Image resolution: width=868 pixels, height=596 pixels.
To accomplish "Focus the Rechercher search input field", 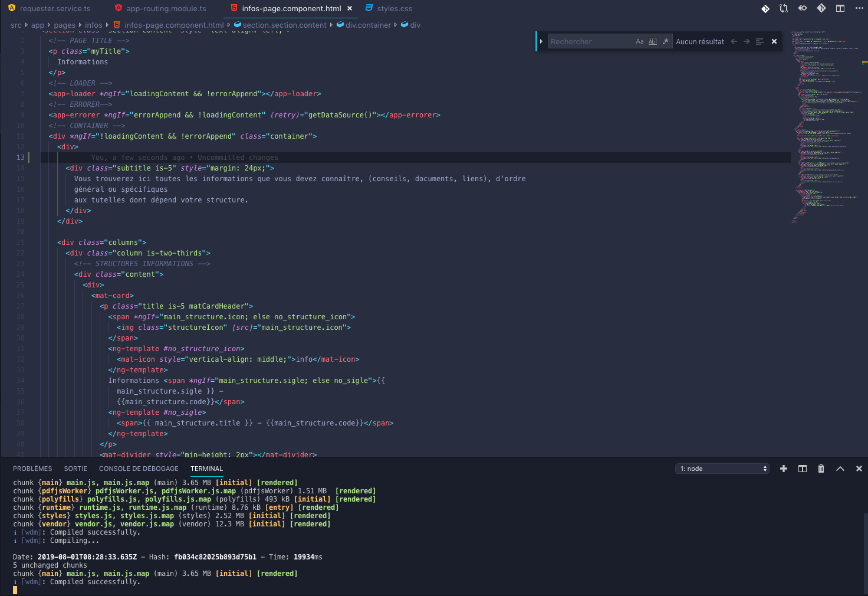I will [590, 41].
